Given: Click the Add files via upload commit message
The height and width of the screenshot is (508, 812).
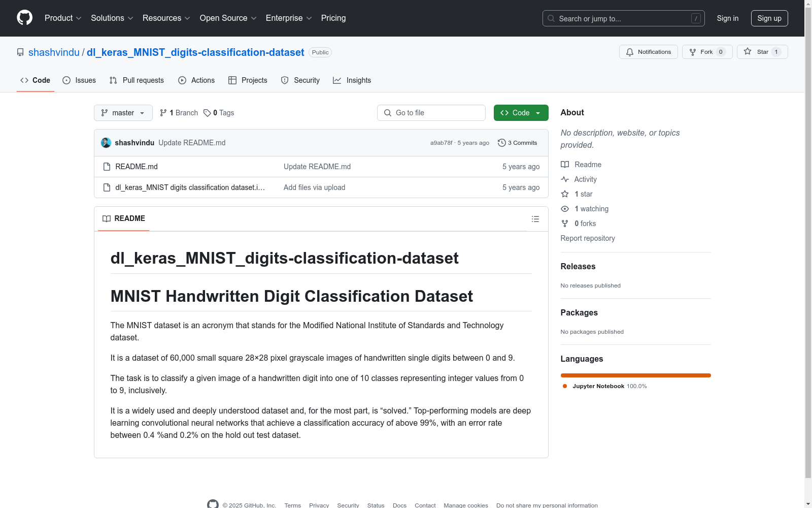Looking at the screenshot, I should click(315, 187).
